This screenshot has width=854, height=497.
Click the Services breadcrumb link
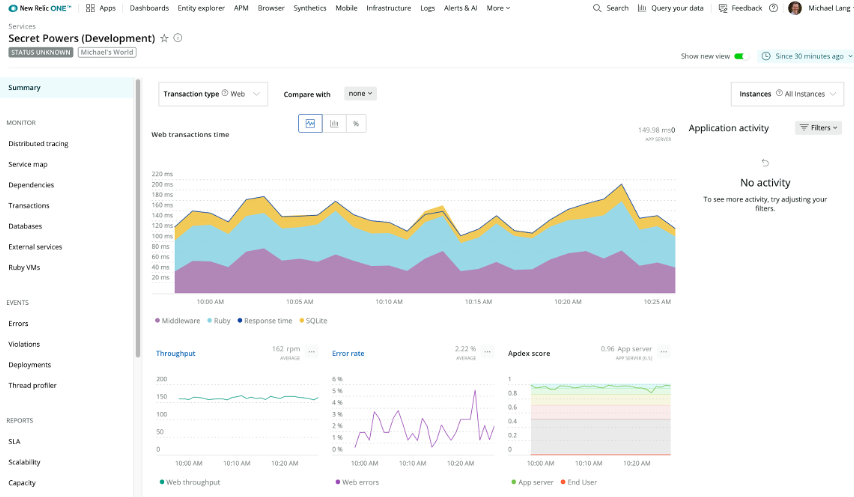22,26
